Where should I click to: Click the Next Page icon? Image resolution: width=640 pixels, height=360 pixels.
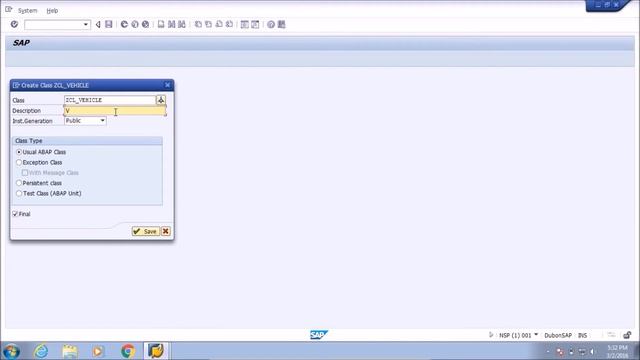[x=219, y=24]
